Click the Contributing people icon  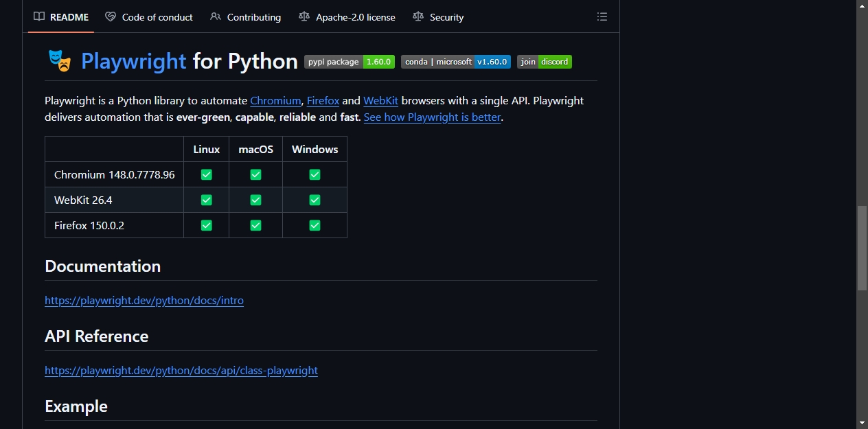[216, 17]
